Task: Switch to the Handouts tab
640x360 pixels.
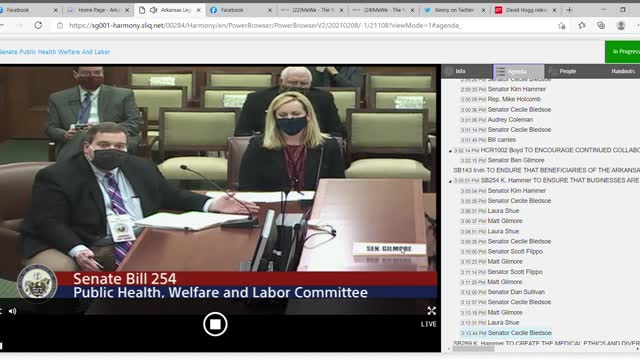Action: (x=622, y=71)
